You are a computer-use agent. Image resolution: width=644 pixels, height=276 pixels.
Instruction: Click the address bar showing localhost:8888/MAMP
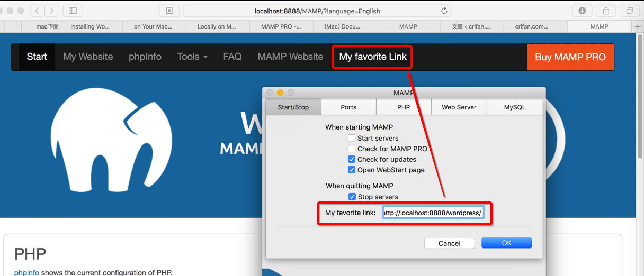(x=317, y=11)
